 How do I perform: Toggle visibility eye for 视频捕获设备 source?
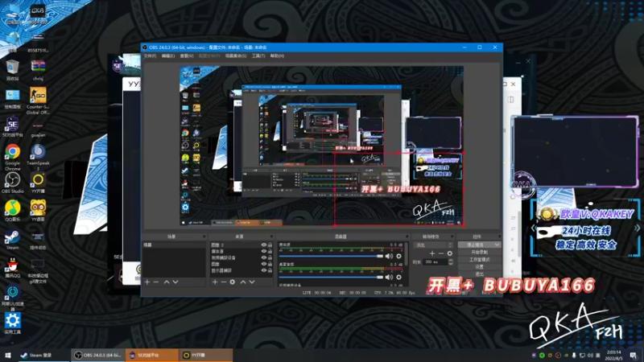click(x=264, y=257)
